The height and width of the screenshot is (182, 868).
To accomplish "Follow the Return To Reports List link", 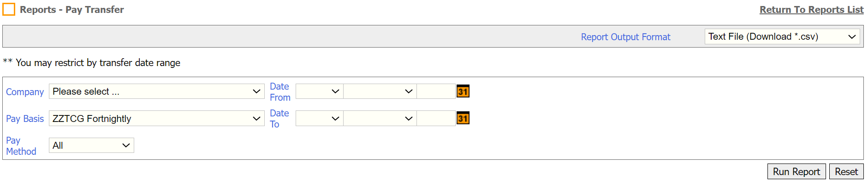I will tap(812, 10).
